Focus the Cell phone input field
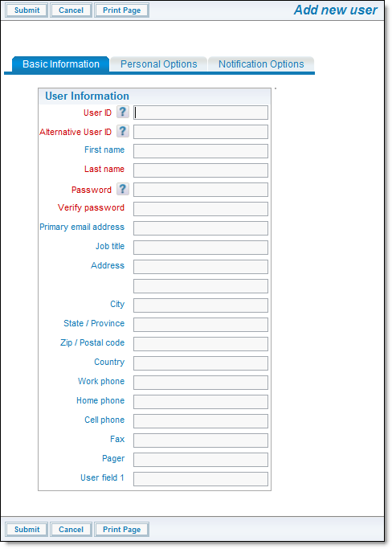392x549 pixels. 201,421
